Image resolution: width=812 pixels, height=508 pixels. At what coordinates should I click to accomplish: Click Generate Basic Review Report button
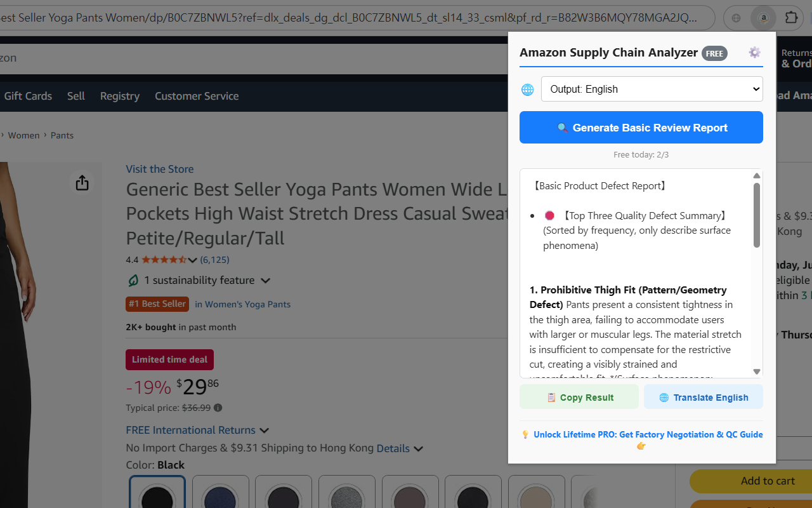641,128
